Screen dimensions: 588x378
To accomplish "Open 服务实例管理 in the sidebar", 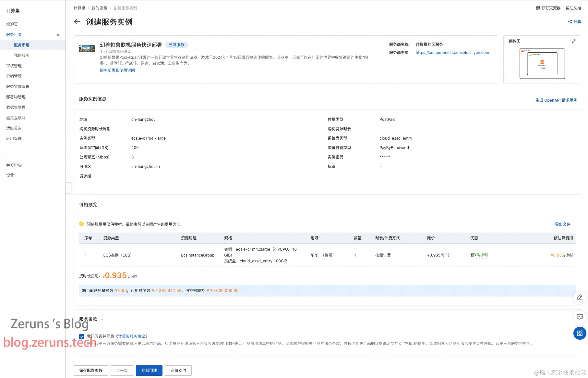I will click(18, 87).
